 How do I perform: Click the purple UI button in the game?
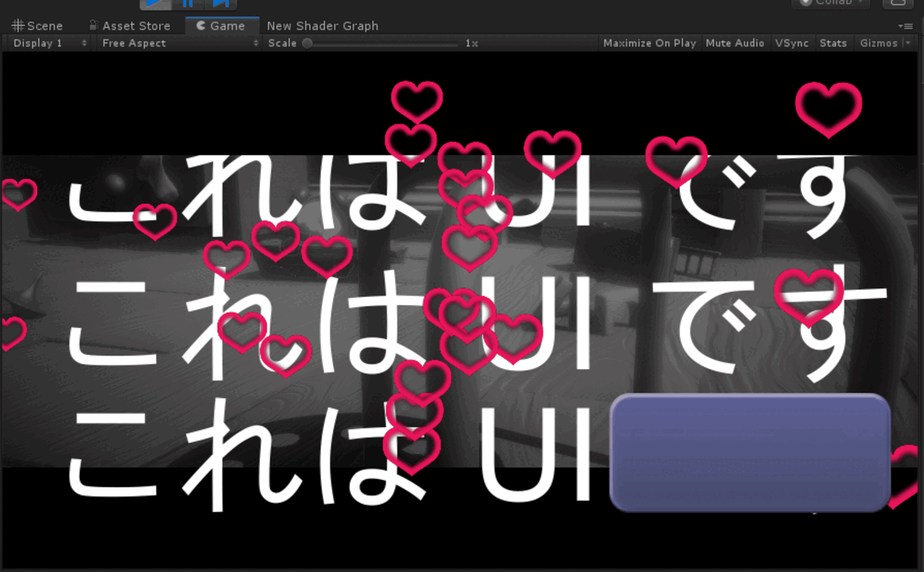pyautogui.click(x=750, y=453)
